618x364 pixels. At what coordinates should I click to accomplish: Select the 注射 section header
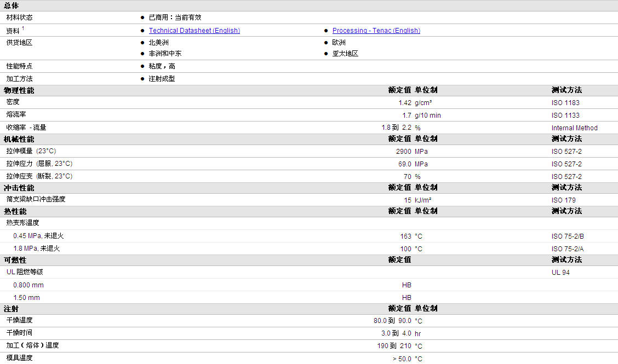coord(11,309)
